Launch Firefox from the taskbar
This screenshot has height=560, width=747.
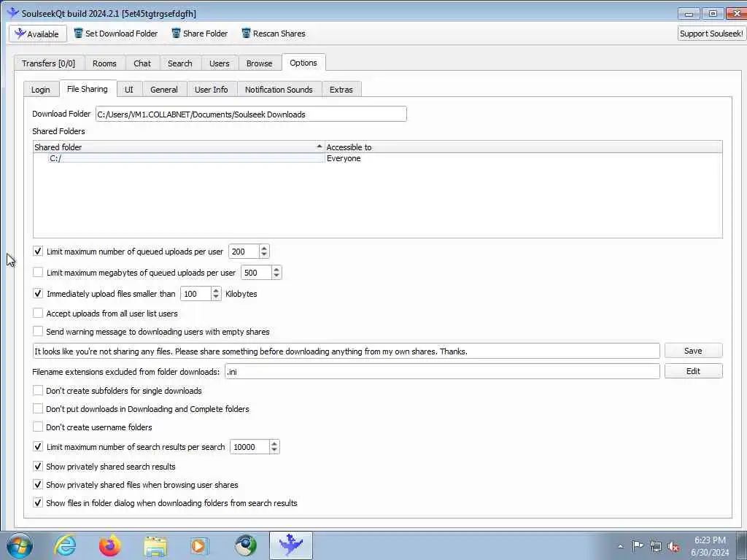pos(109,545)
